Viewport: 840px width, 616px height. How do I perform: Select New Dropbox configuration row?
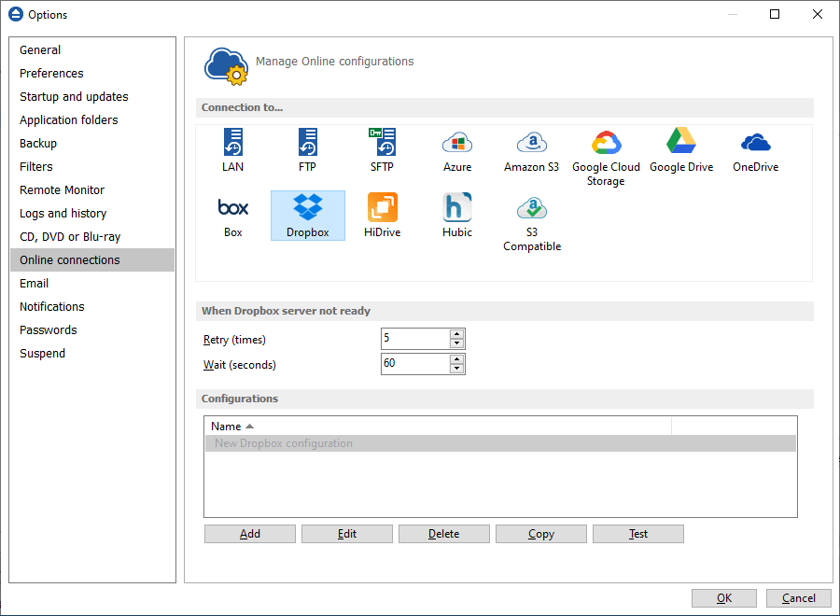click(x=500, y=443)
